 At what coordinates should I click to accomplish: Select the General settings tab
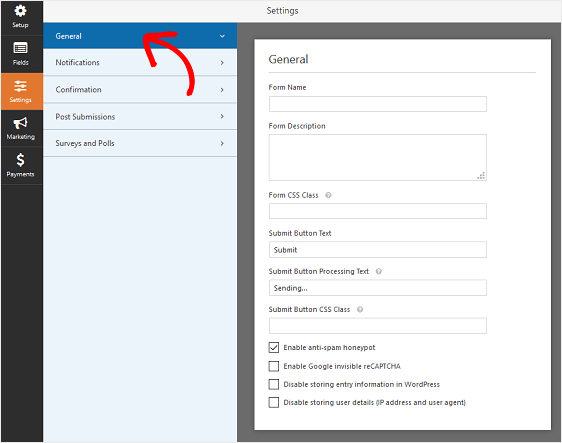click(x=140, y=36)
